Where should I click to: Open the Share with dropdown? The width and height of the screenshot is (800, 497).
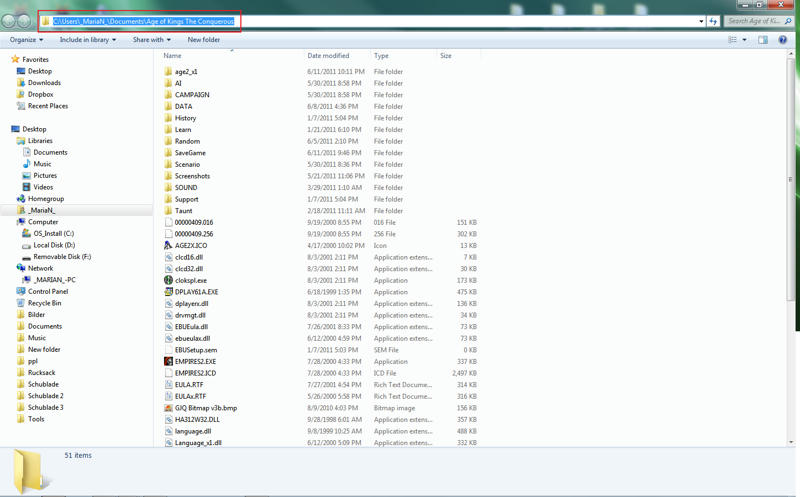click(151, 40)
